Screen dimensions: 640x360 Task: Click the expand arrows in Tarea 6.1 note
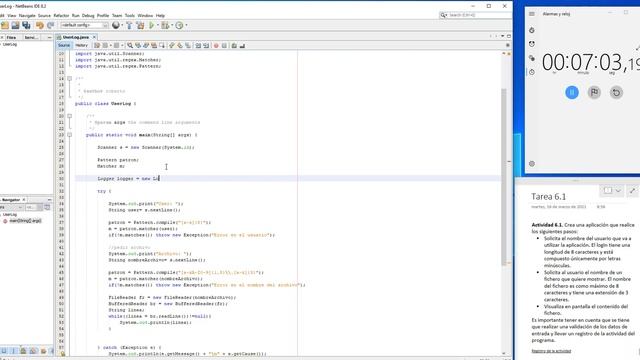632,191
